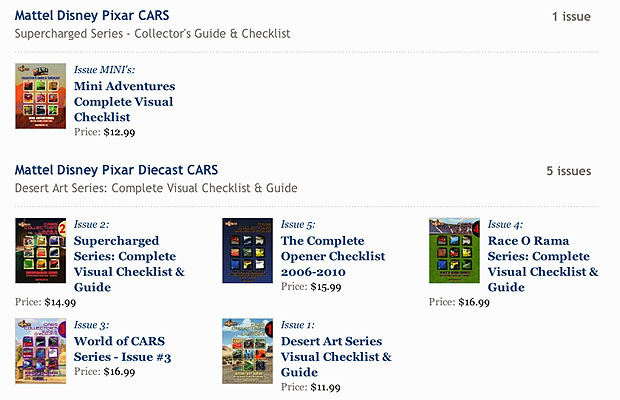
Task: Select the Race O Rama green cover
Action: click(x=454, y=251)
